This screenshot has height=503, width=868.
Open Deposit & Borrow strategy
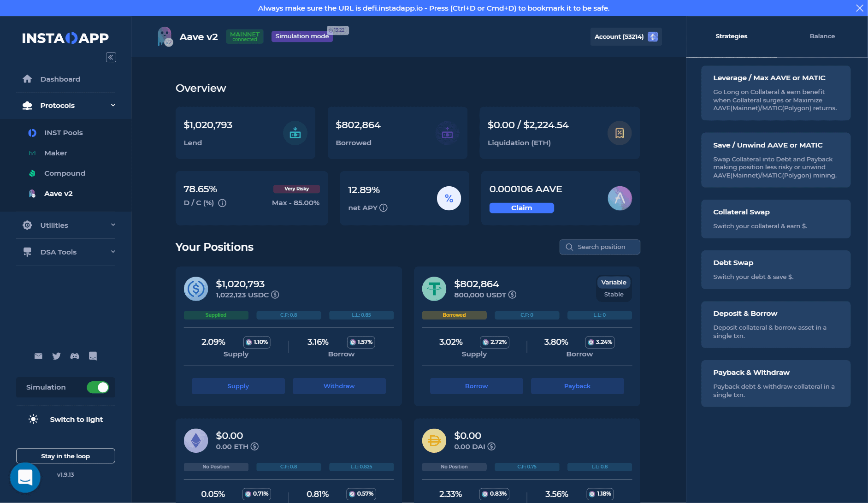tap(776, 325)
